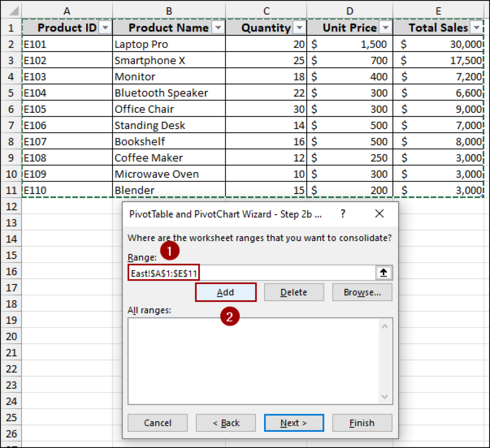
Task: Open the filter icon on Product Name header
Action: pos(218,27)
